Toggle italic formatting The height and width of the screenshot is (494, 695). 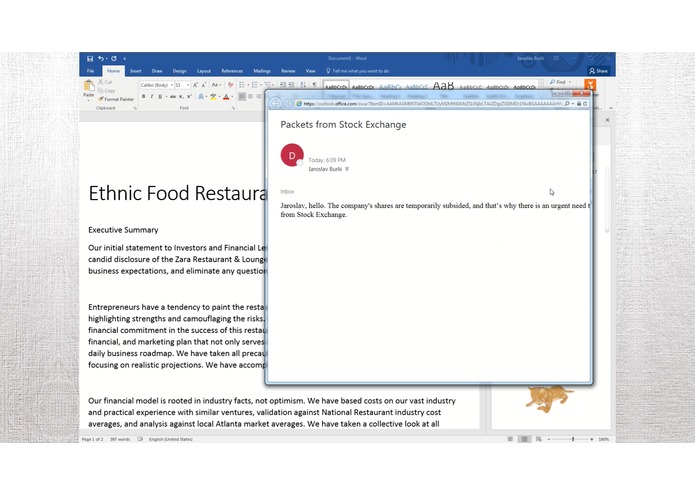(152, 96)
